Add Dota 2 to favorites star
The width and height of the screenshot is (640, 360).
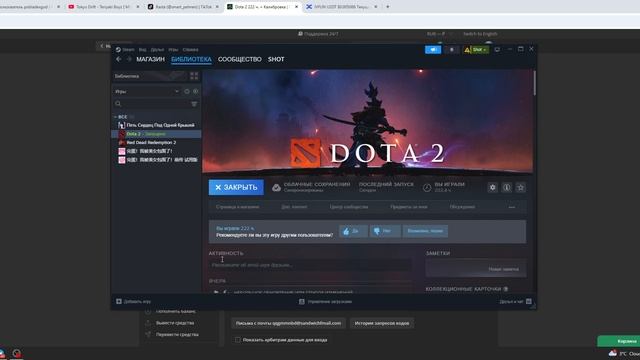coord(520,187)
